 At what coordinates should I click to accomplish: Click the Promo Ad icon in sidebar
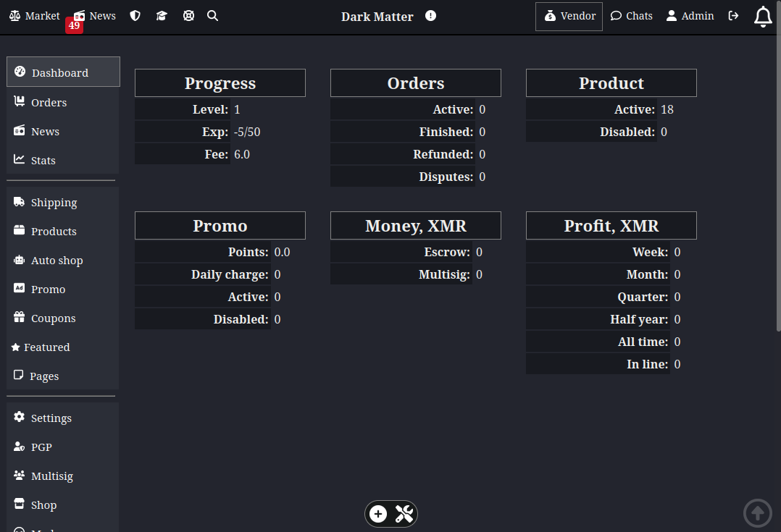coord(19,287)
